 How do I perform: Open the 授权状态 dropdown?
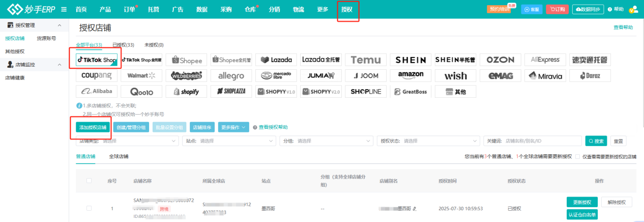[x=429, y=141]
